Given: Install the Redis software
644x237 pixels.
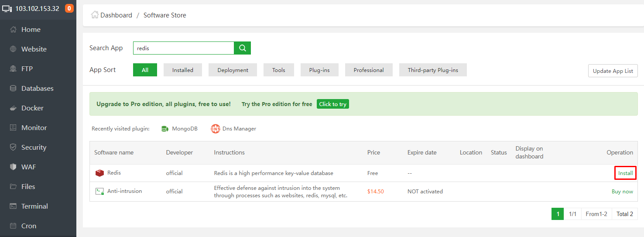Looking at the screenshot, I should point(625,173).
